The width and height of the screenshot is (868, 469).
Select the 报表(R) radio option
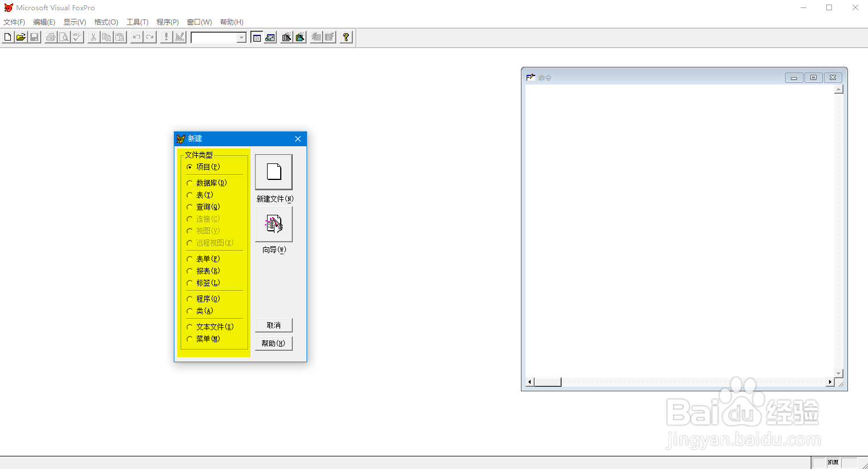(204, 271)
